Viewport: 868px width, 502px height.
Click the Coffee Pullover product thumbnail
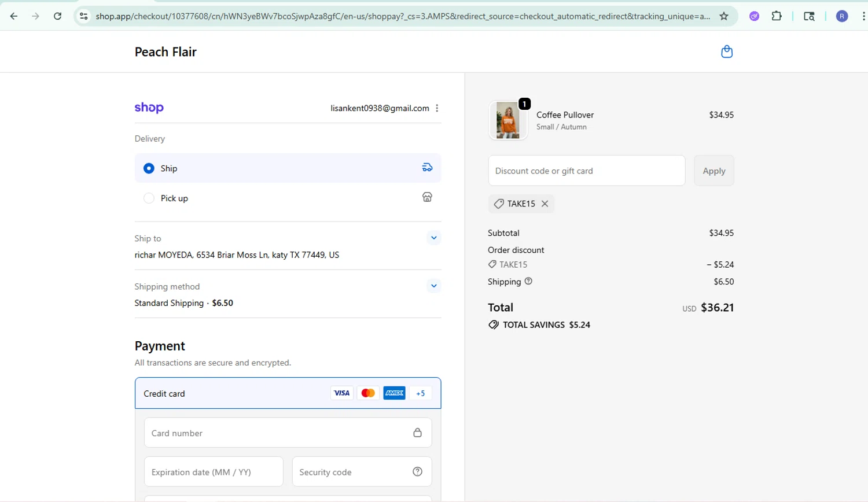point(508,120)
